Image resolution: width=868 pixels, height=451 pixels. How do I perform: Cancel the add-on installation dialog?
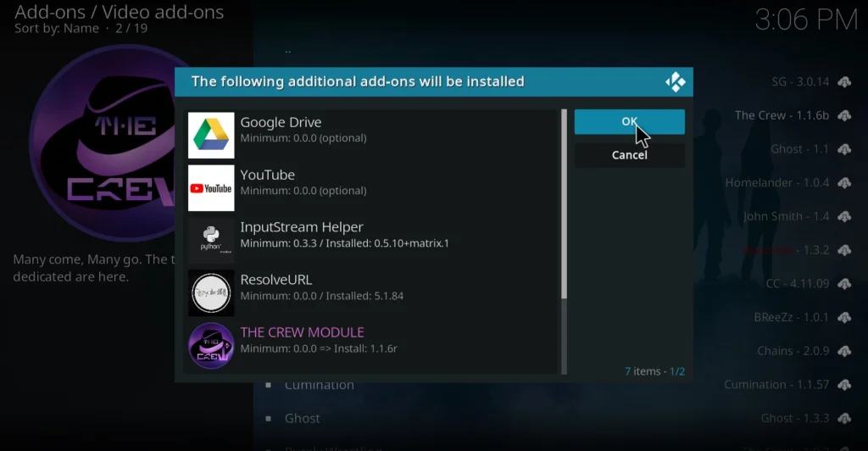point(630,155)
